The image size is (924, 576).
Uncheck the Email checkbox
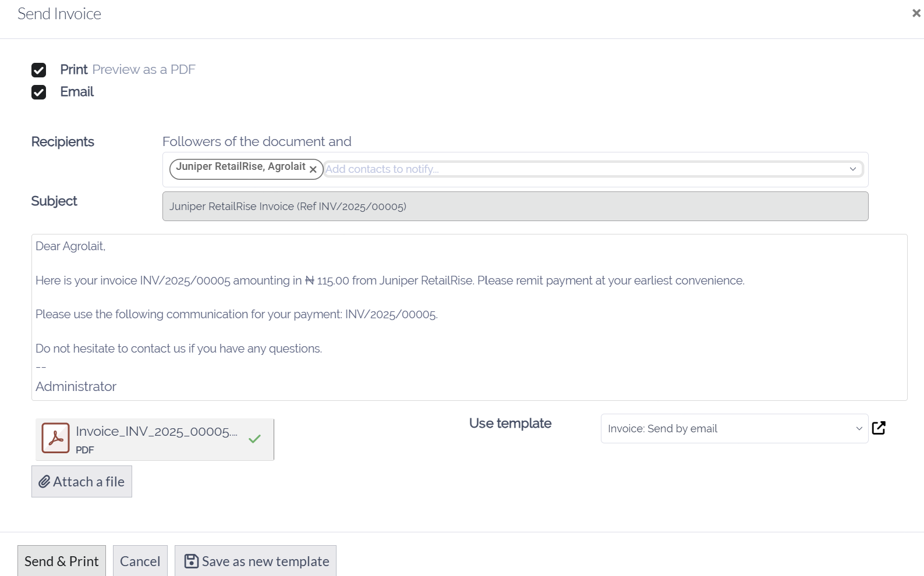click(39, 92)
